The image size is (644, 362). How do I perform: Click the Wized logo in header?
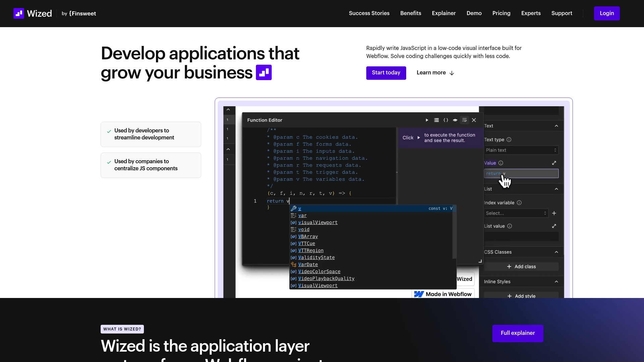[x=33, y=13]
